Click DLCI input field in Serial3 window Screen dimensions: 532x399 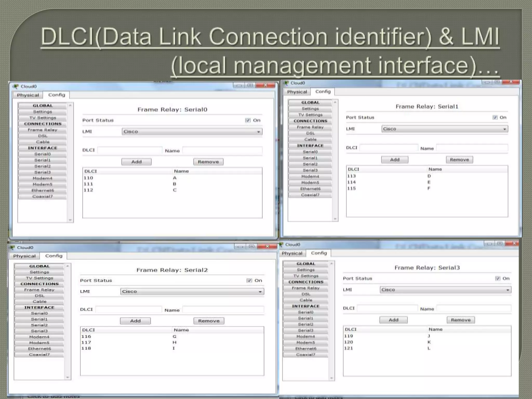click(x=387, y=308)
